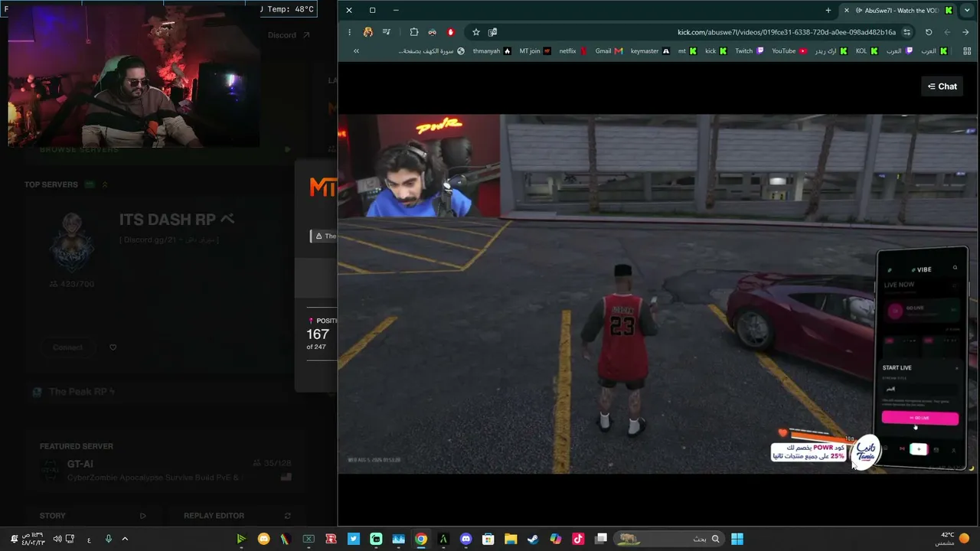Open the purple Discord taskbar icon
This screenshot has height=551, width=980.
(x=465, y=539)
